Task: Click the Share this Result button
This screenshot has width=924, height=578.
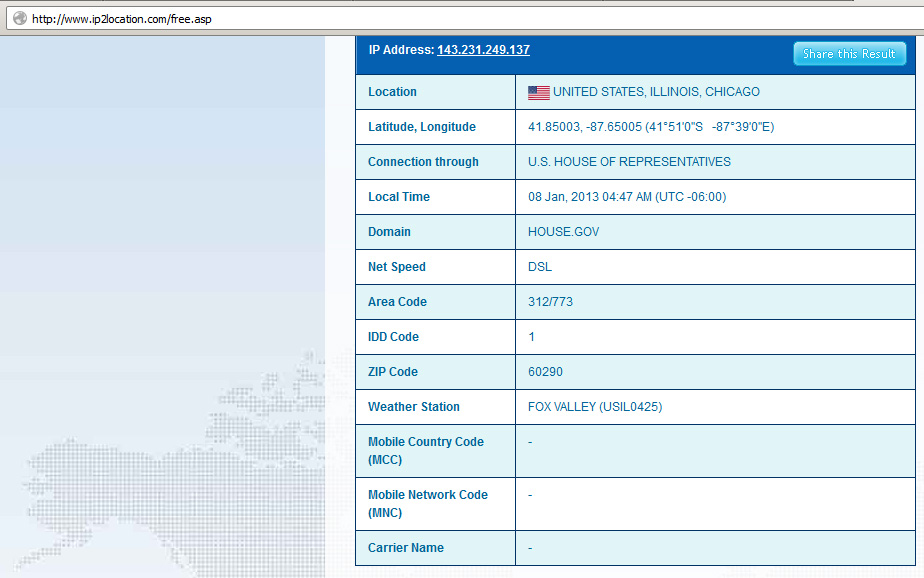Action: [849, 54]
